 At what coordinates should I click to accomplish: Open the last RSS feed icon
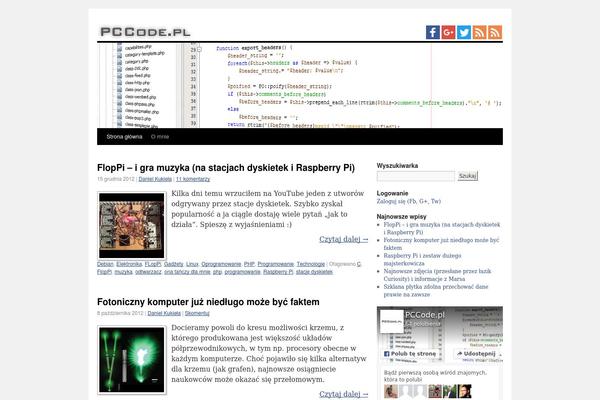pos(495,33)
